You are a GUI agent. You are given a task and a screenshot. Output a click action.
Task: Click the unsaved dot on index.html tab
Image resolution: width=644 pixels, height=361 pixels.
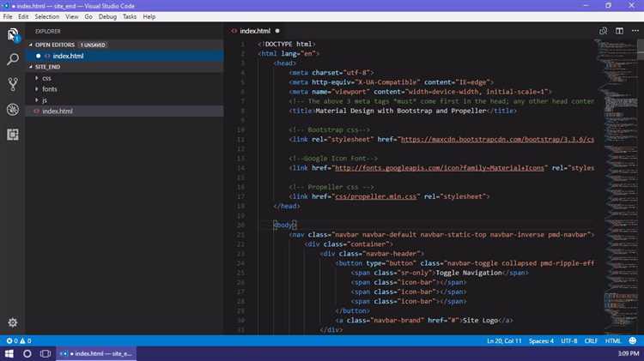tap(277, 31)
